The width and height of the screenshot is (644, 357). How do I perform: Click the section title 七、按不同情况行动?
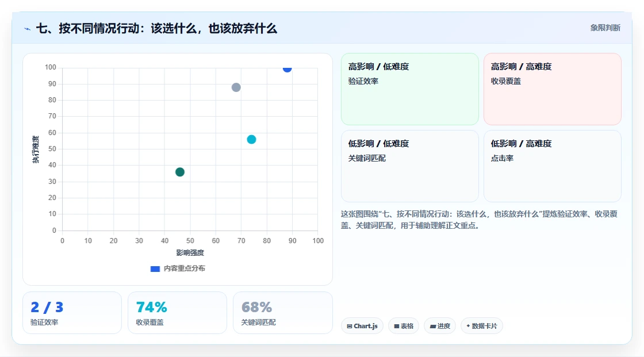point(156,28)
